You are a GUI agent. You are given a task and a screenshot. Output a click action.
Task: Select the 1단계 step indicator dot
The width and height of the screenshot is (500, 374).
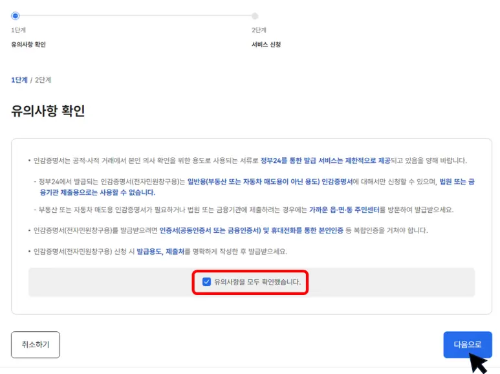point(15,16)
